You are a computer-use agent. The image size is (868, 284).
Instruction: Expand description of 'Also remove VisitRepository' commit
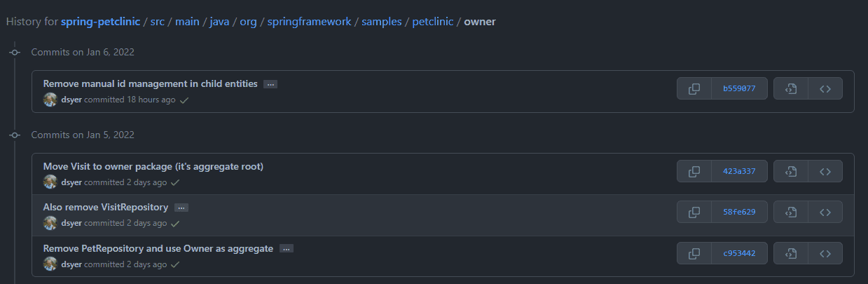[x=181, y=208]
